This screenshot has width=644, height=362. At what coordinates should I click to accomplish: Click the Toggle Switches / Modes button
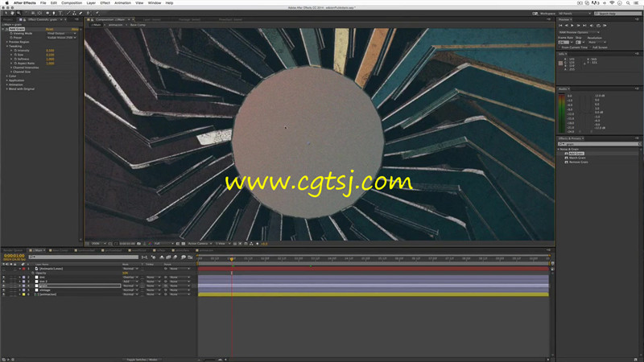pyautogui.click(x=142, y=360)
